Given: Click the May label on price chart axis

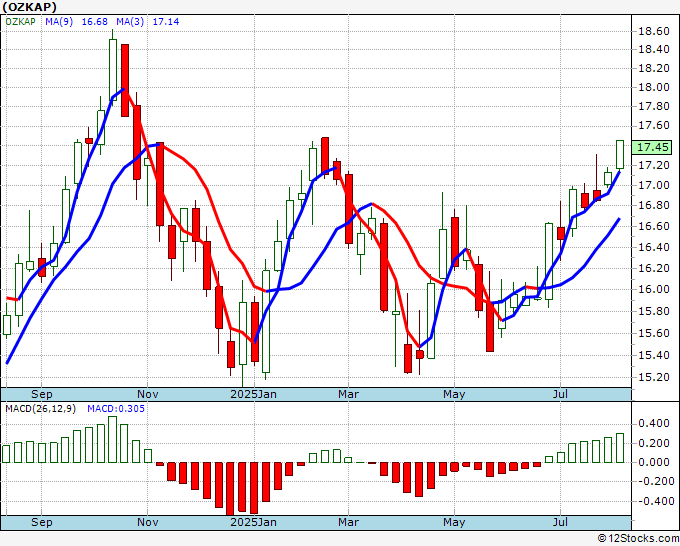Looking at the screenshot, I should coord(454,394).
